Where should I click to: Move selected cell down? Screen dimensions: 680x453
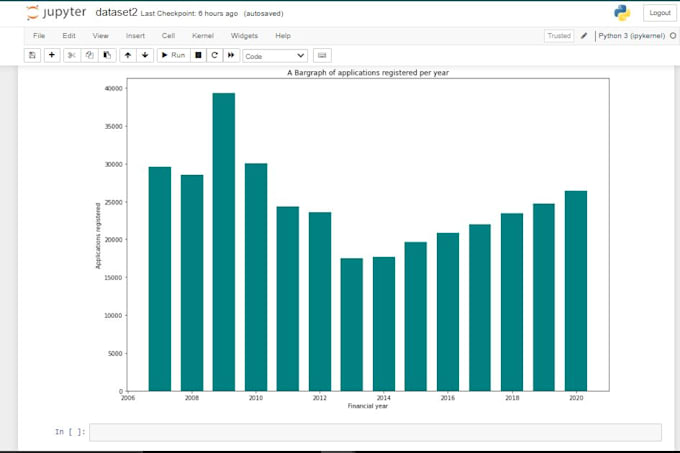tap(145, 55)
